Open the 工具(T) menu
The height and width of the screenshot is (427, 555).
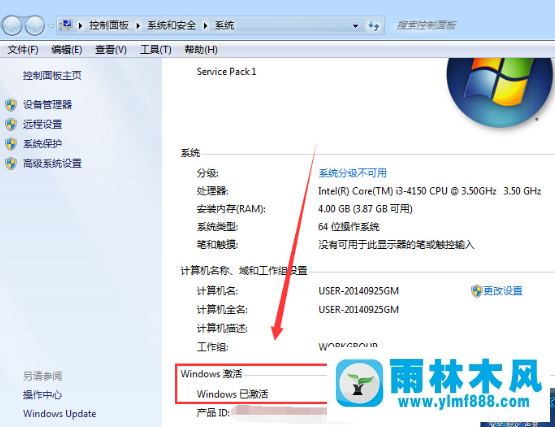click(156, 50)
